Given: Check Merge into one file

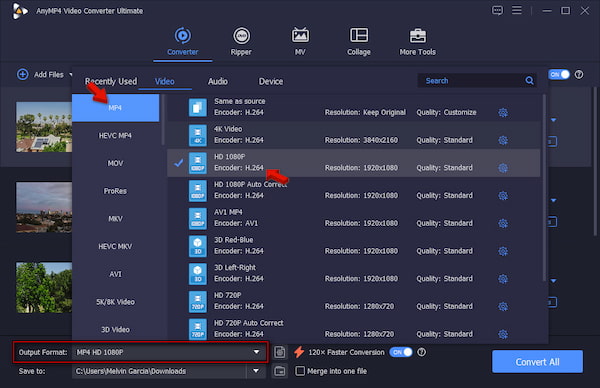Looking at the screenshot, I should (300, 371).
